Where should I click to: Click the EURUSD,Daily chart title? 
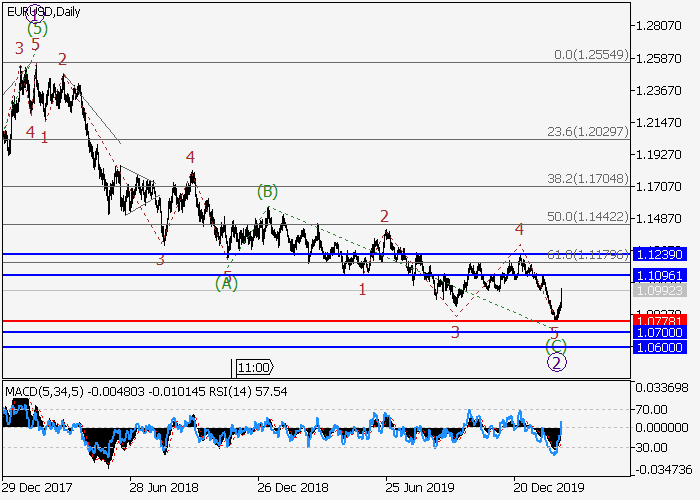(44, 12)
